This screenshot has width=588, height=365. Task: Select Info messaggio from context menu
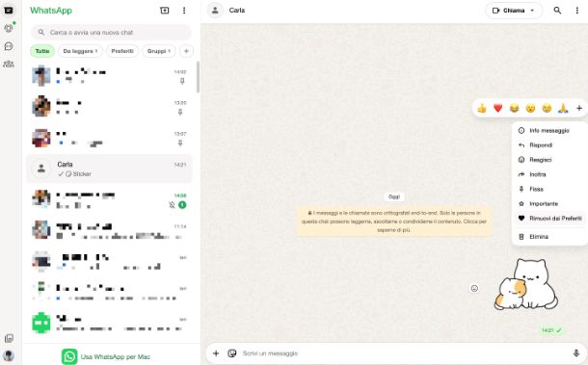click(549, 130)
